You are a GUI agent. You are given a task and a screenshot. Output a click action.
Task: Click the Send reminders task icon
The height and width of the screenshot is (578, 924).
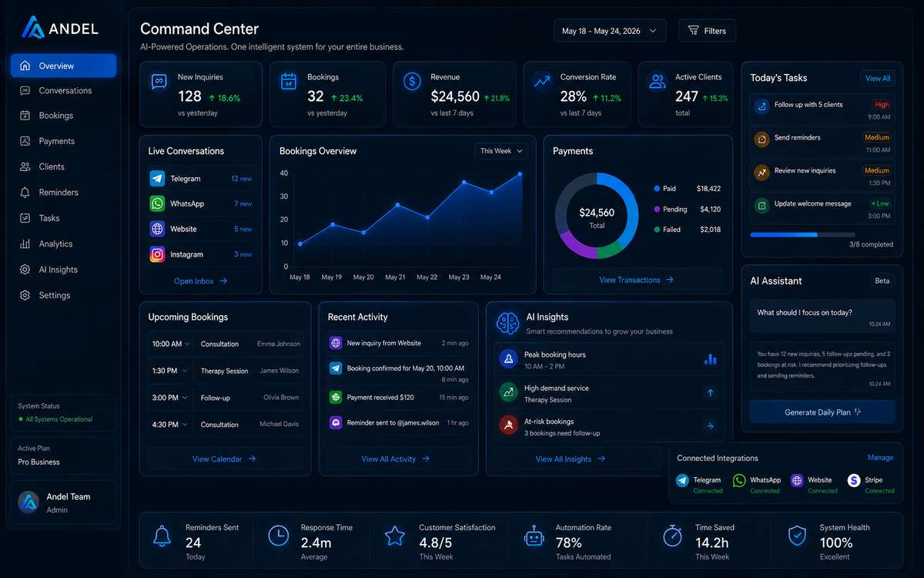click(762, 140)
